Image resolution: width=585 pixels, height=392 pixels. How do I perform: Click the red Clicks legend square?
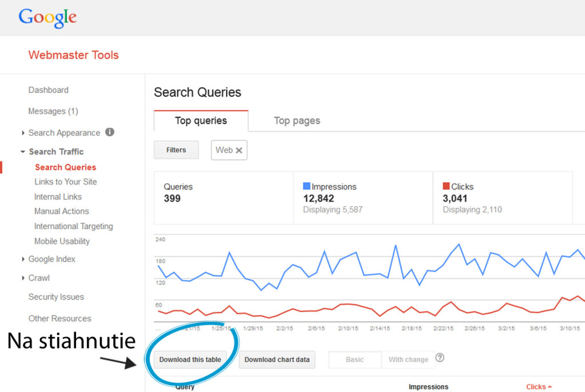coord(446,185)
